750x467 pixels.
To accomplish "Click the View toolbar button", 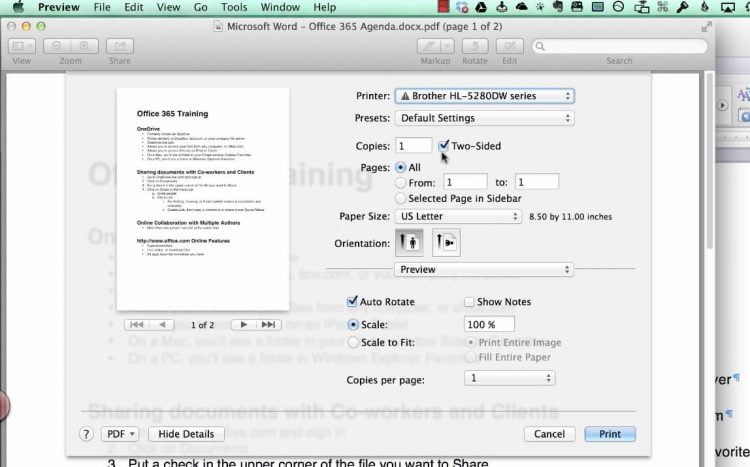I will click(x=22, y=46).
